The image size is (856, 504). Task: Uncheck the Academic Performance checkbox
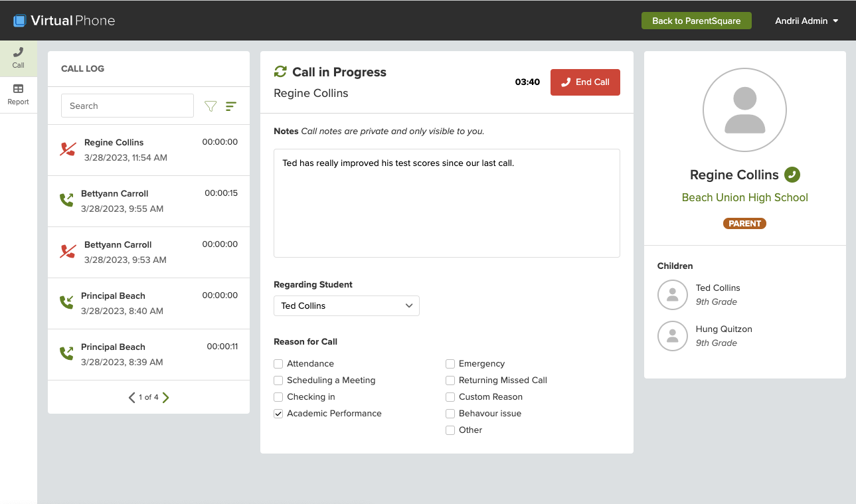[278, 414]
